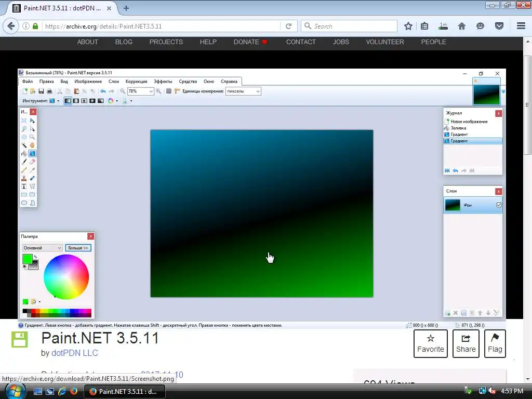Select the Magic Wand tool

24,145
